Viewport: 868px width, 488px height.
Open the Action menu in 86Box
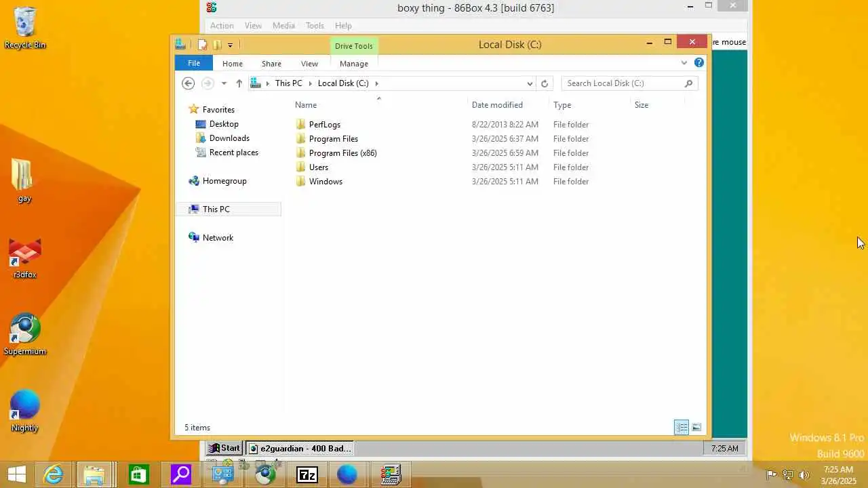[222, 25]
